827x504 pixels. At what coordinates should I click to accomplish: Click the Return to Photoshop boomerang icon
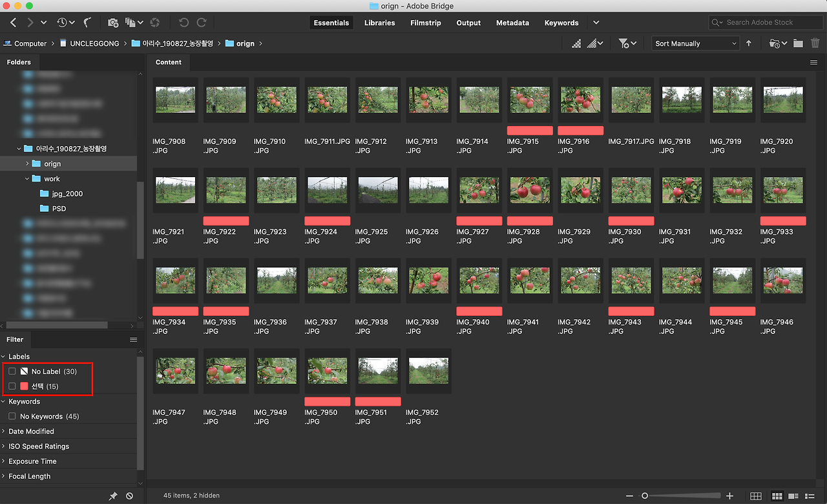click(87, 23)
